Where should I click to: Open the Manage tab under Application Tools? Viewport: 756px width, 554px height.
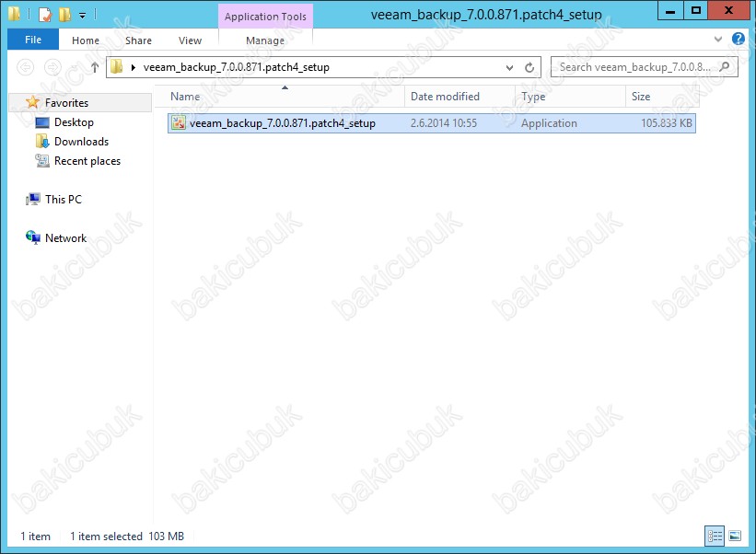tap(265, 40)
